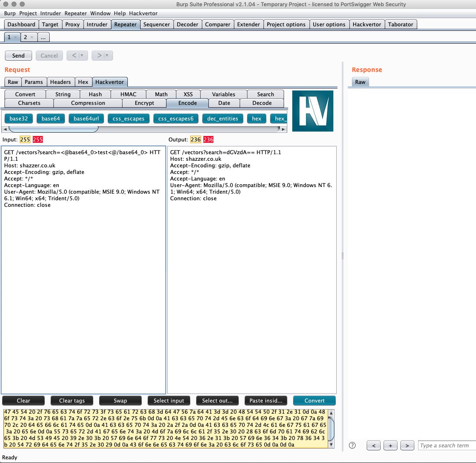This screenshot has height=463, width=476.
Task: Switch to the Decoder tab
Action: pos(187,24)
